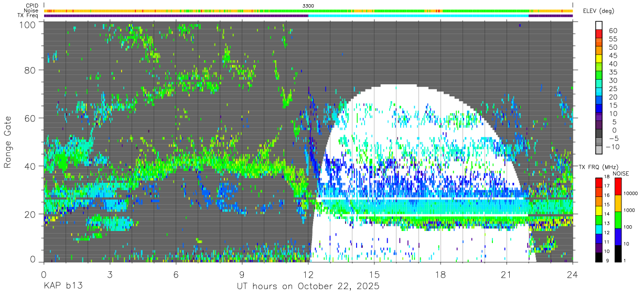Click the white top segment of ELEV colorbar
Image resolution: width=644 pixels, height=297 pixels.
599,26
